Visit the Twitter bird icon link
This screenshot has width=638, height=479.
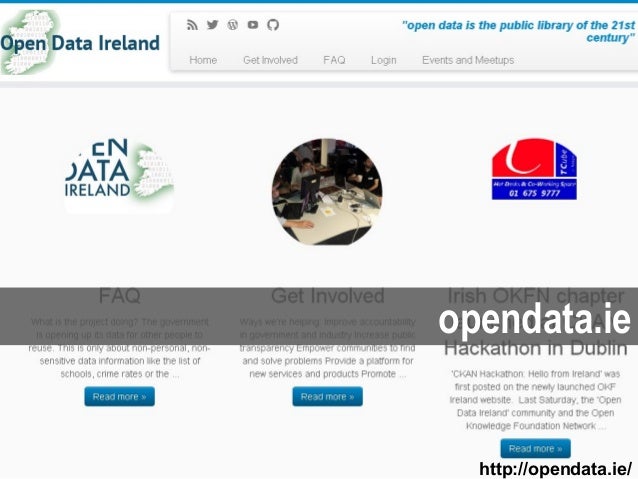pyautogui.click(x=212, y=25)
